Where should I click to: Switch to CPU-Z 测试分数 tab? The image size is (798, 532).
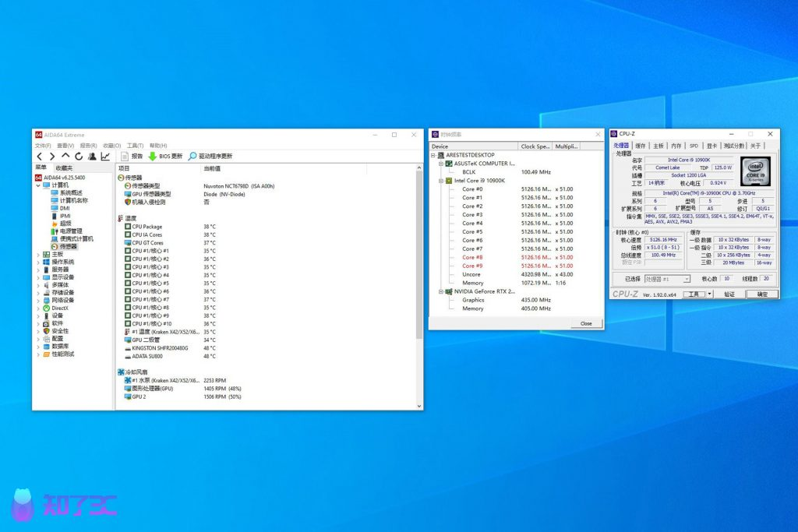coord(734,146)
